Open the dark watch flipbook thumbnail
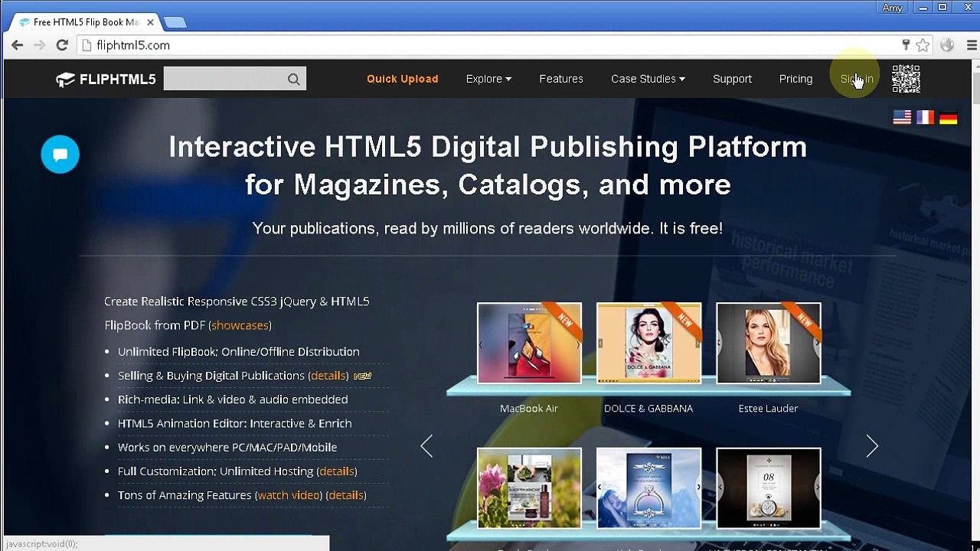This screenshot has width=980, height=551. [768, 488]
